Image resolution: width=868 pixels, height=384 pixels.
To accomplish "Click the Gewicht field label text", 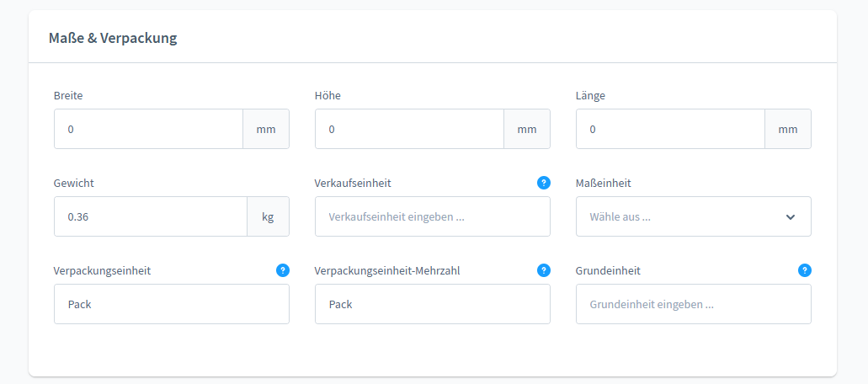I will point(73,183).
